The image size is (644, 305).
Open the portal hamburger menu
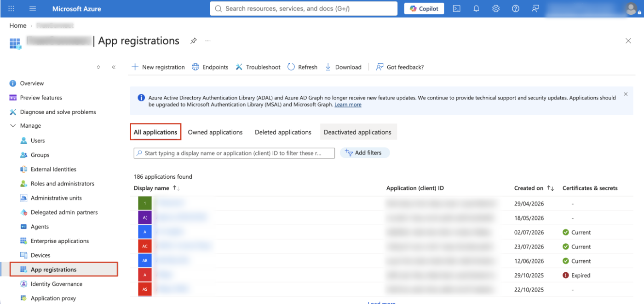33,9
